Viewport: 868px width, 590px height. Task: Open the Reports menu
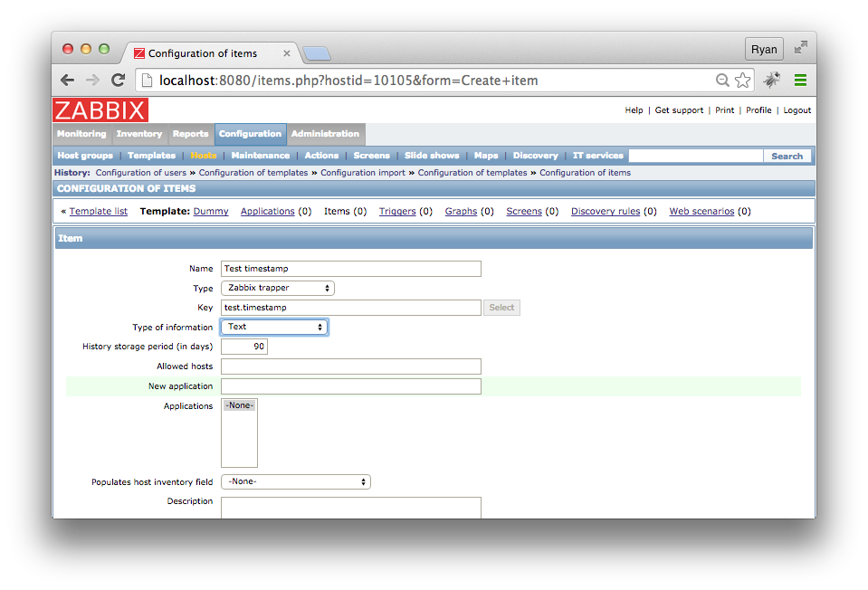190,134
